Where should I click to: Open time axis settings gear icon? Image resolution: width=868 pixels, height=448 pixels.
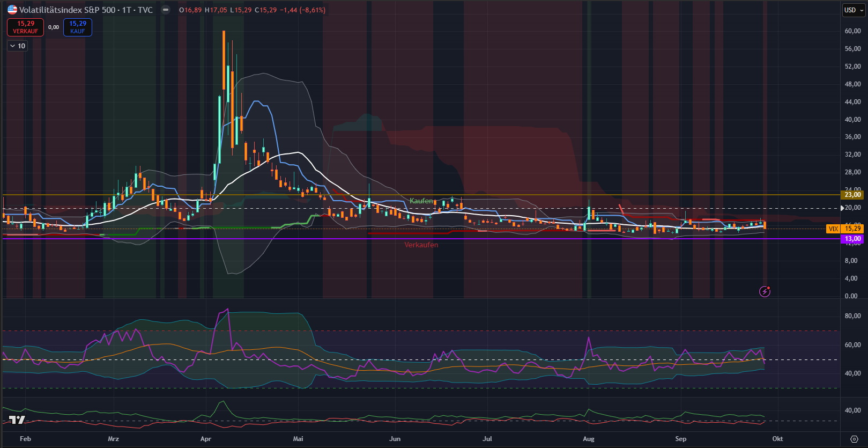point(854,439)
